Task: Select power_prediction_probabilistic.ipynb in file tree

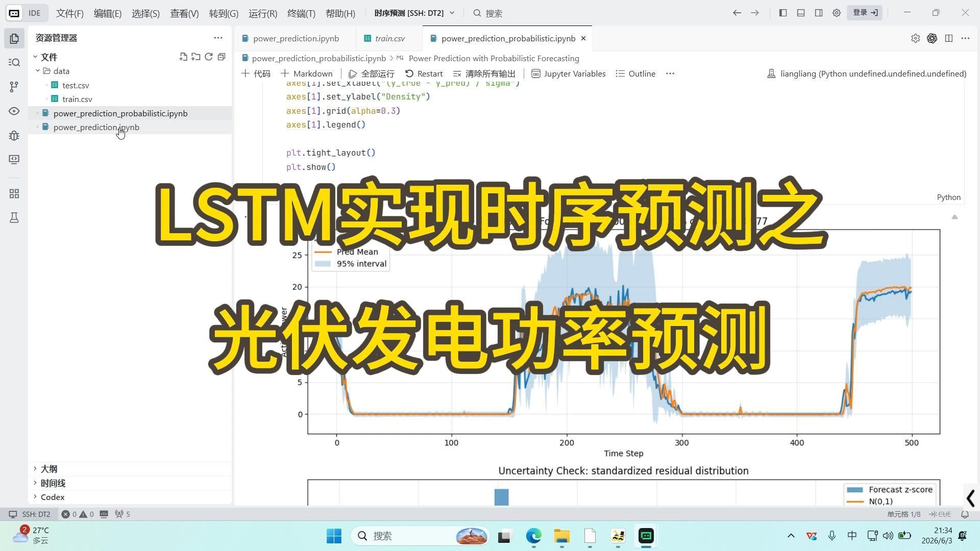Action: pyautogui.click(x=120, y=113)
